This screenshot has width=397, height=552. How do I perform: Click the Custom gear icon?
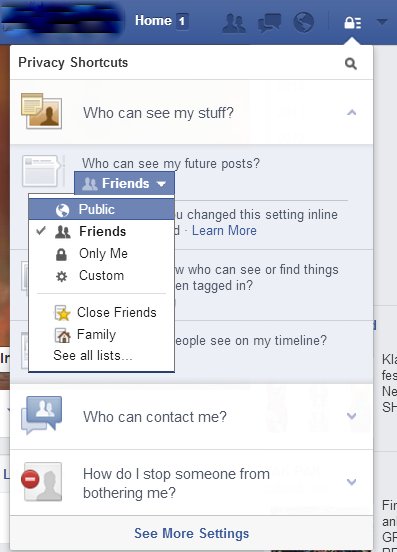click(x=62, y=276)
